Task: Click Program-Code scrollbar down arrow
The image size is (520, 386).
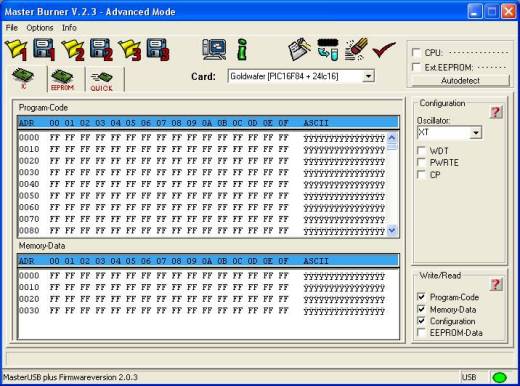Action: point(392,230)
